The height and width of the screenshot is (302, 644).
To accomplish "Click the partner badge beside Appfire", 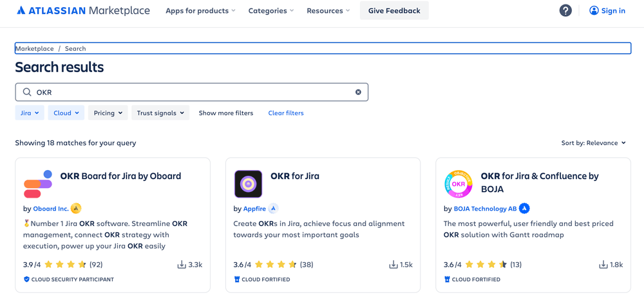I will tap(274, 209).
